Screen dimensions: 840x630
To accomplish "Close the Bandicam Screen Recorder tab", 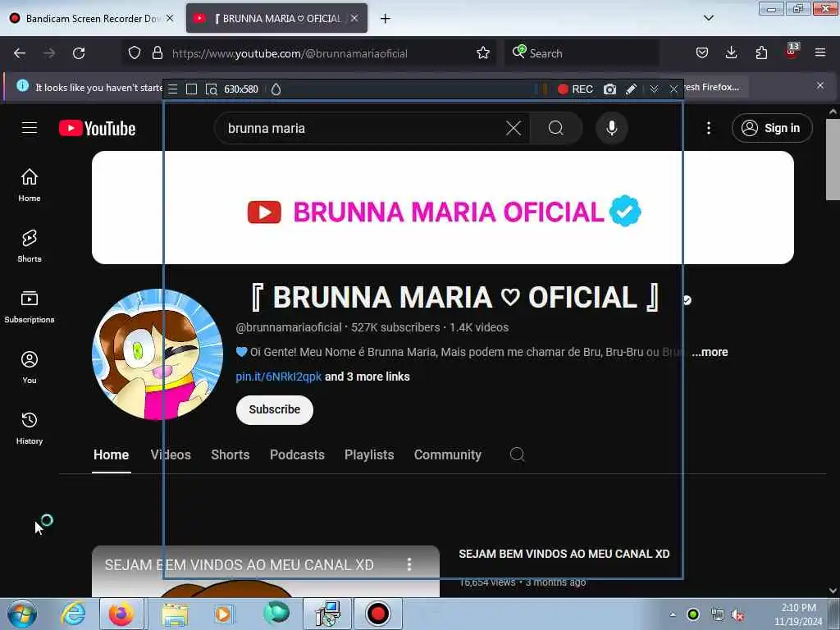I will coord(170,18).
